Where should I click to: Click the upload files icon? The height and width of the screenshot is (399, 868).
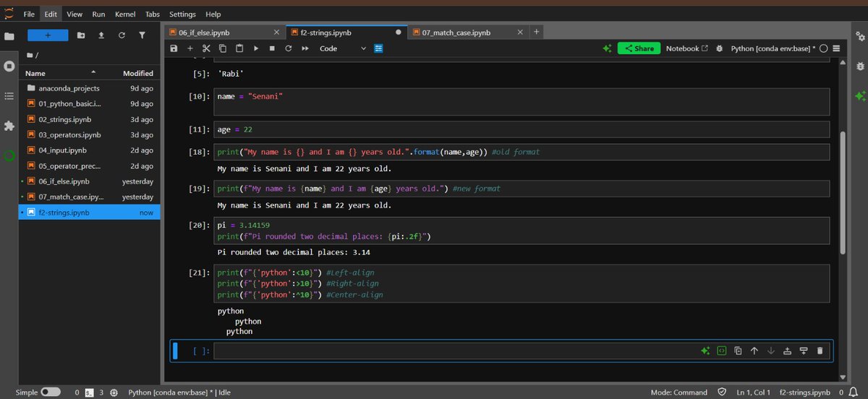[x=101, y=35]
